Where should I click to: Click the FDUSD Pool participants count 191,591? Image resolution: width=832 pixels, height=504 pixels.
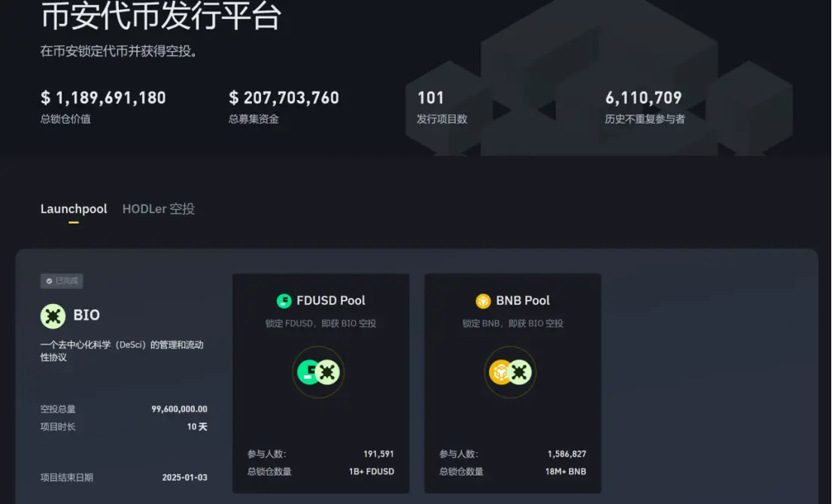[378, 454]
